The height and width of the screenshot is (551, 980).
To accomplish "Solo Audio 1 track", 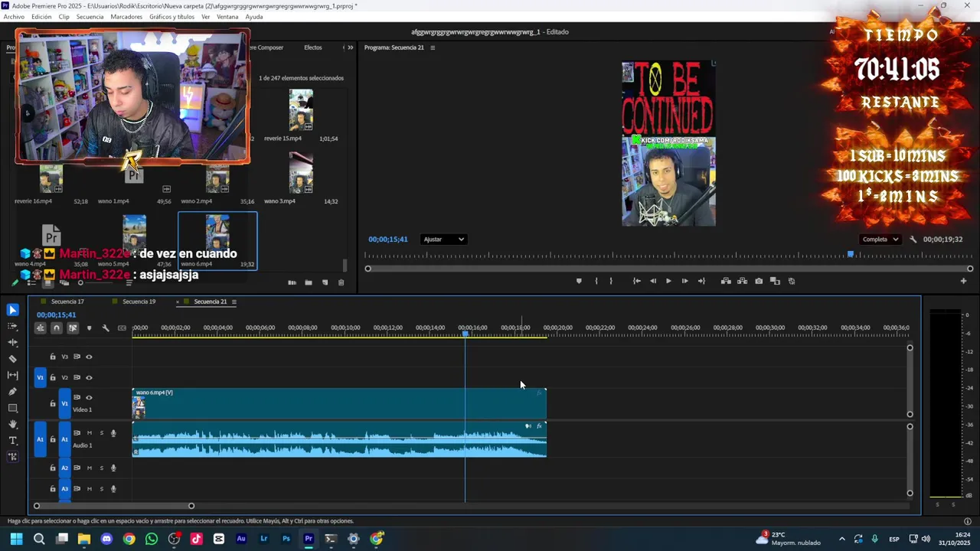I will (x=101, y=433).
